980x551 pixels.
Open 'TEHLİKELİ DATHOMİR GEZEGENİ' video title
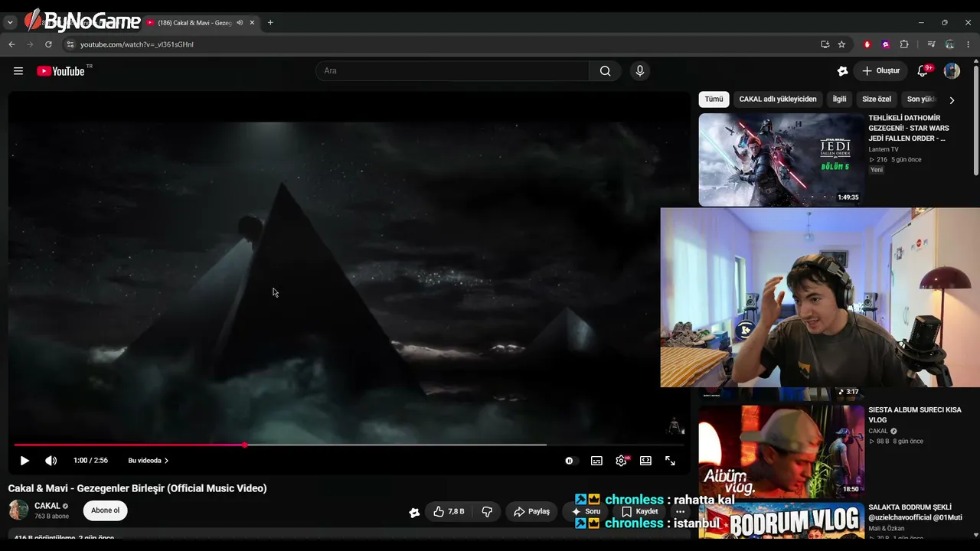[909, 129]
